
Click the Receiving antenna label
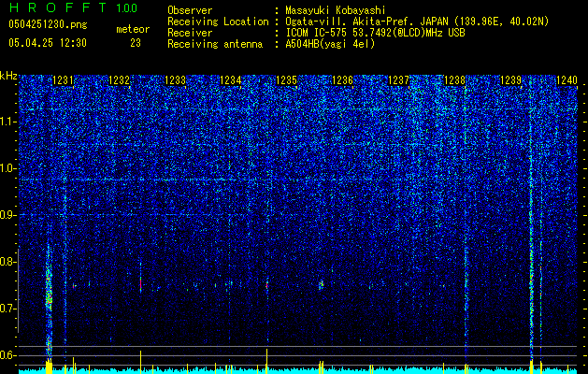[215, 44]
